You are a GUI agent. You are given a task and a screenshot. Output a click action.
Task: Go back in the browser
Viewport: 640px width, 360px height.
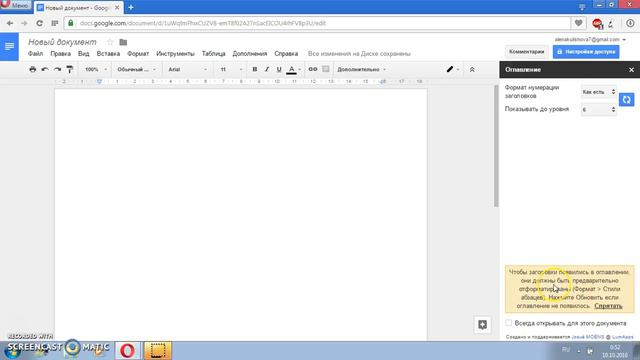10,23
